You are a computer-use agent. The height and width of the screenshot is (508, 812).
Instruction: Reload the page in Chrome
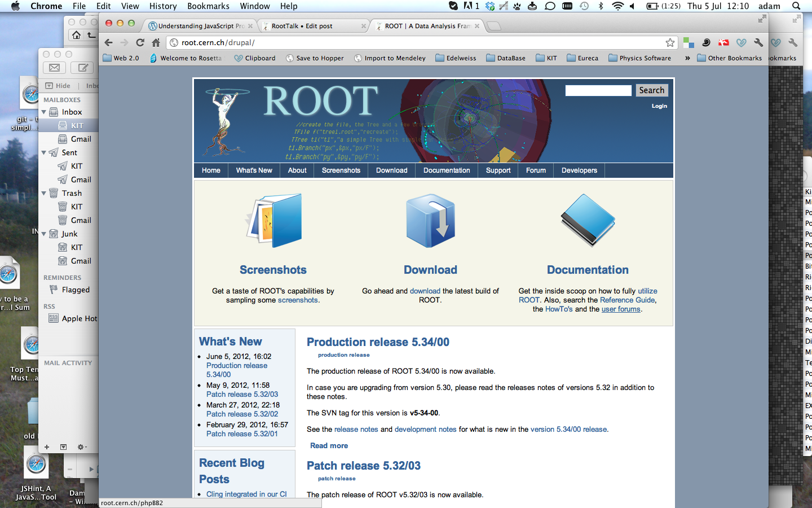tap(140, 42)
